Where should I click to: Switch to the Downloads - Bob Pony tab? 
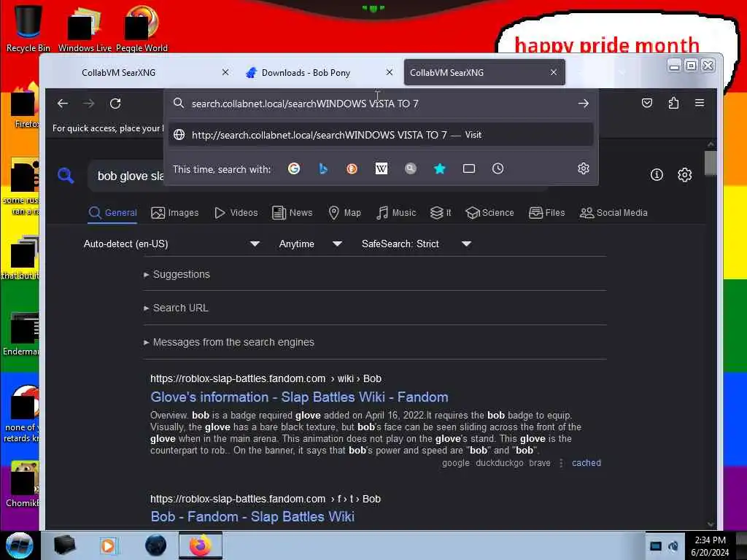320,72
